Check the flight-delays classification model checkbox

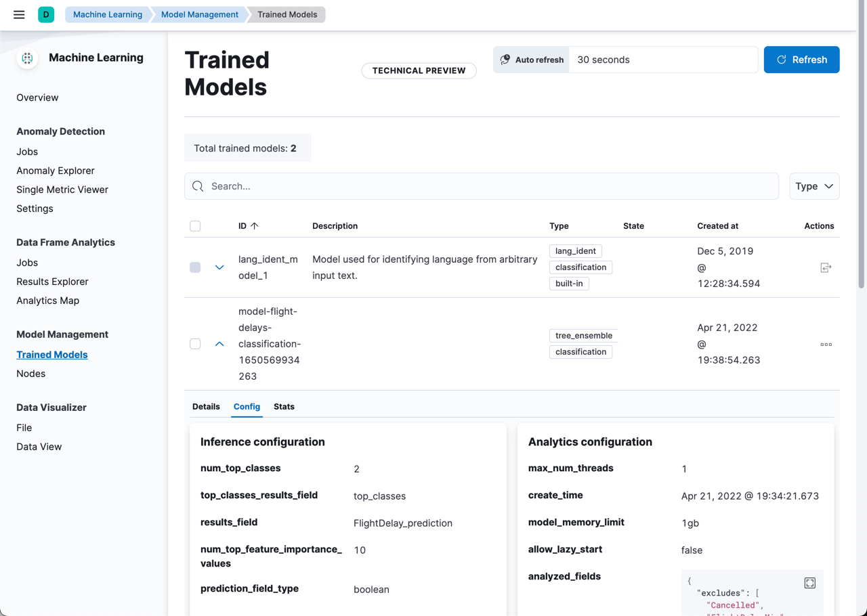[195, 344]
